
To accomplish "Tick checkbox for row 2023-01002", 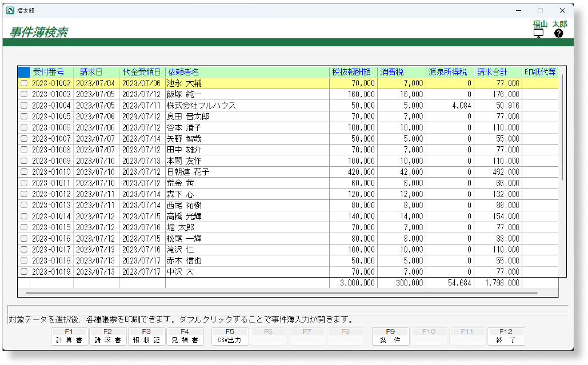I will (24, 83).
